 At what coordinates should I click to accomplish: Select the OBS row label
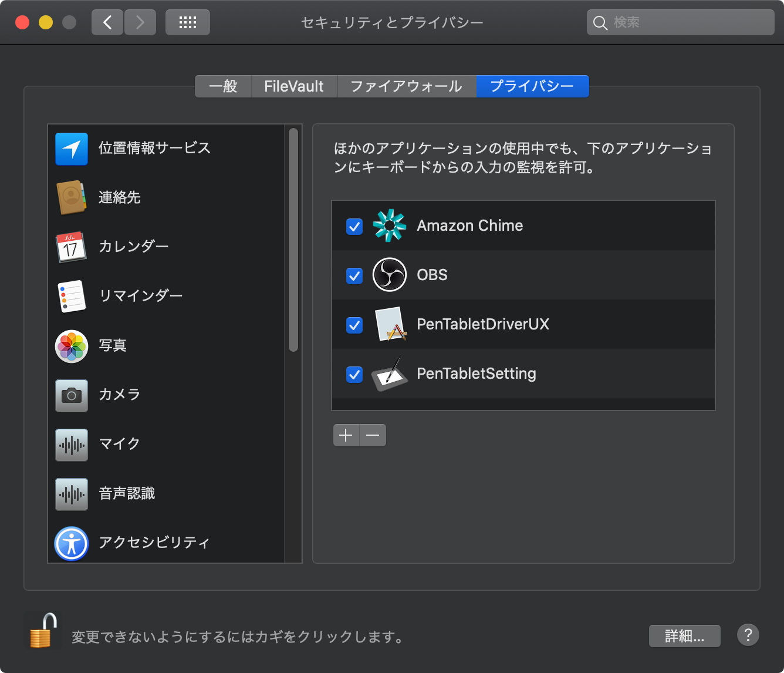point(432,275)
